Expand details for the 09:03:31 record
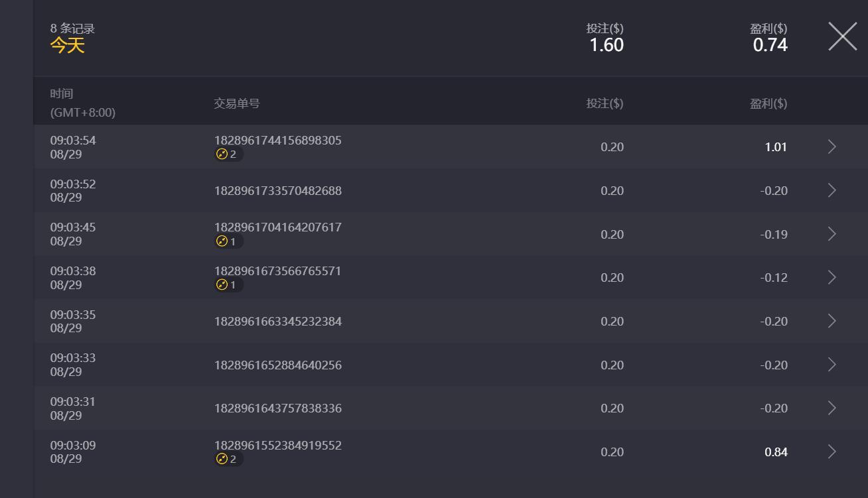The width and height of the screenshot is (868, 498). coord(832,408)
